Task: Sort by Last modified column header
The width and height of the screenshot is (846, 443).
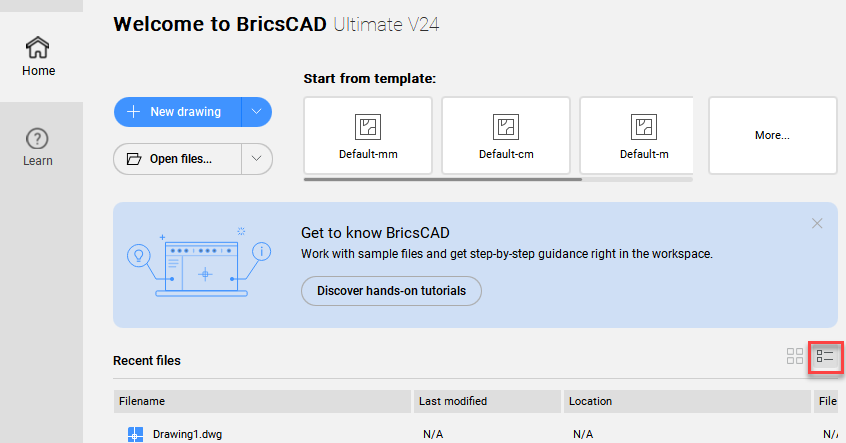Action: click(x=488, y=401)
